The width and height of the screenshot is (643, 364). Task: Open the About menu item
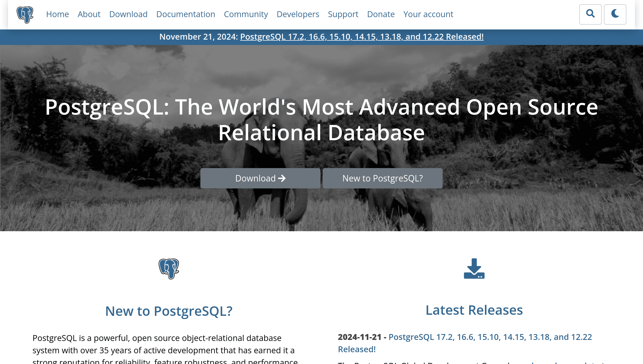pos(89,14)
